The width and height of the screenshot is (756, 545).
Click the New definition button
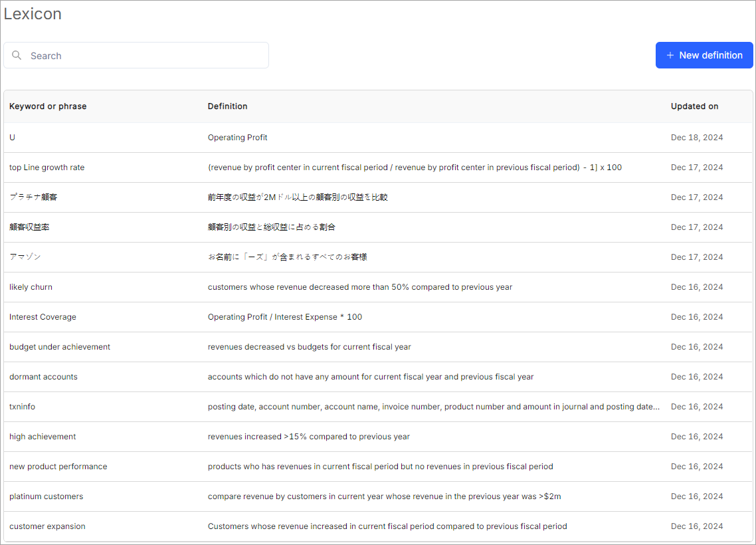(x=704, y=55)
